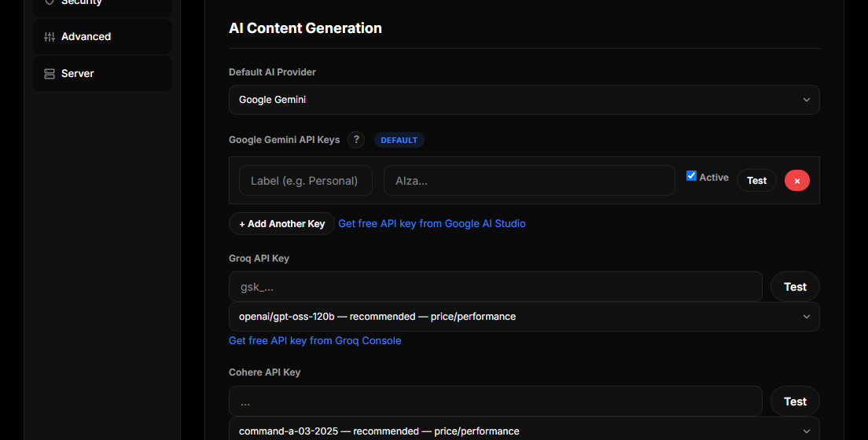Click + Add Another Key
Screen dimensions: 868x440
281,224
